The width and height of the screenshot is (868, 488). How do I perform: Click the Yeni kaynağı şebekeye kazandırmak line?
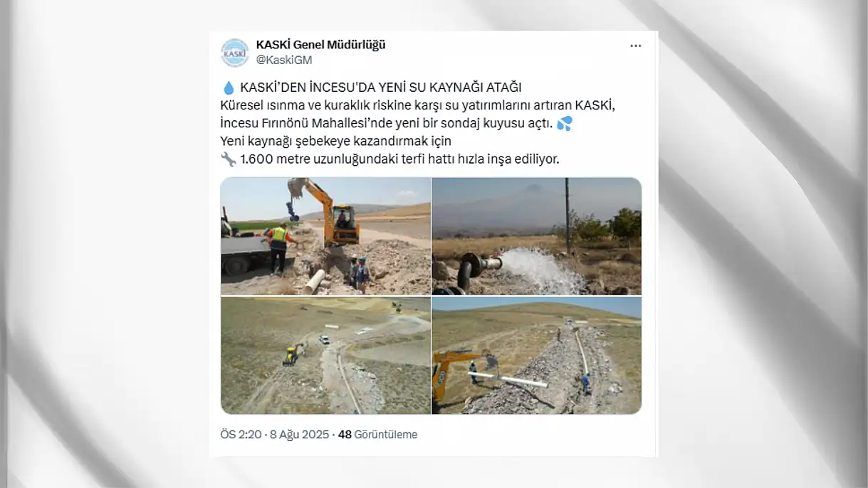tap(336, 141)
